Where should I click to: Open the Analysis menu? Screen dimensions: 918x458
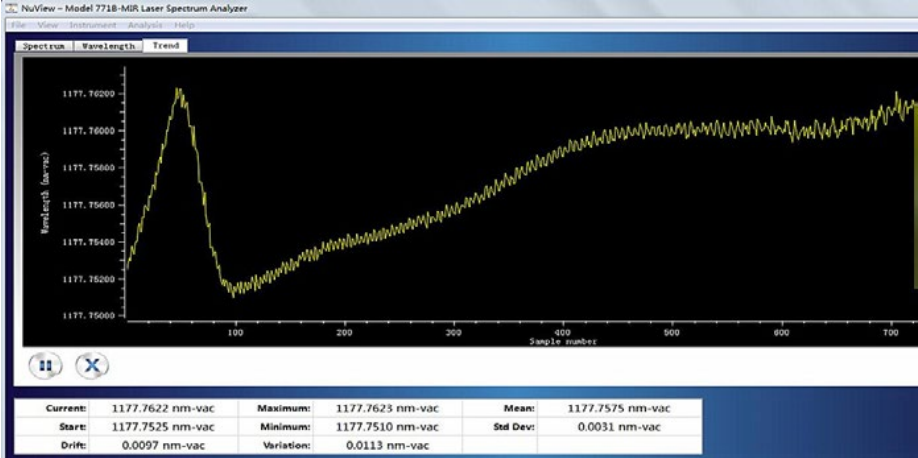tap(145, 25)
